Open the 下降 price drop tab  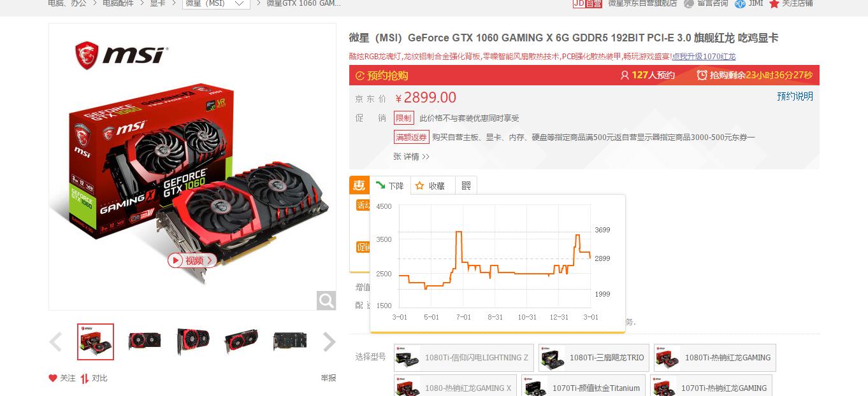pyautogui.click(x=390, y=185)
